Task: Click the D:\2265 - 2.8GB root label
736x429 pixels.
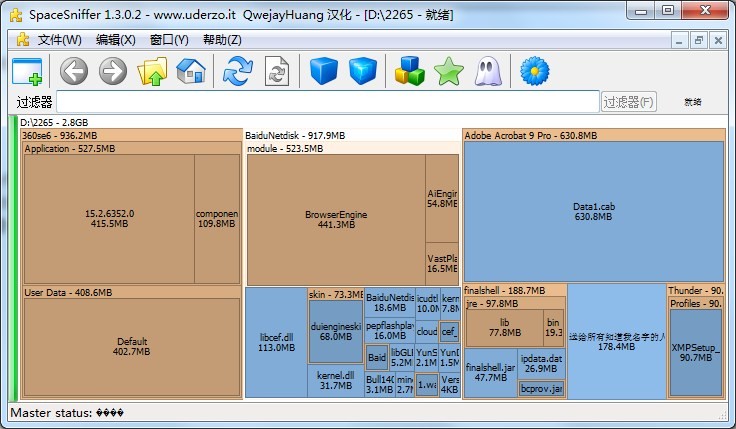Action: (x=54, y=123)
